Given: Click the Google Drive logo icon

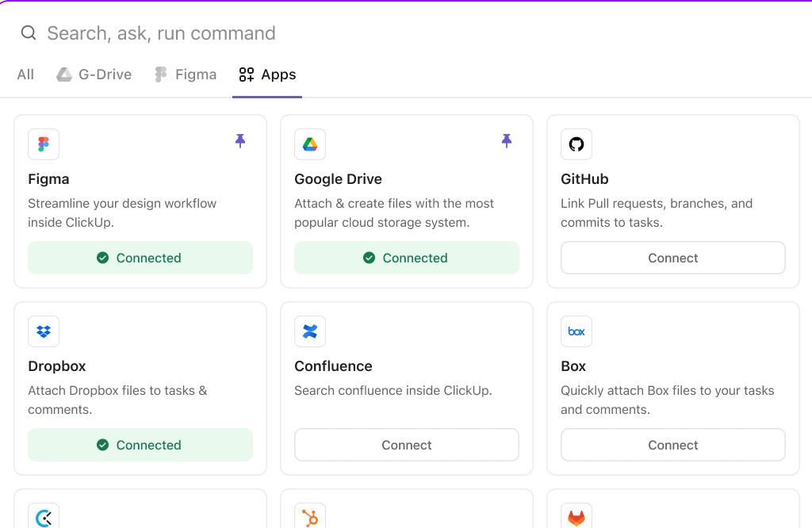Looking at the screenshot, I should [310, 144].
